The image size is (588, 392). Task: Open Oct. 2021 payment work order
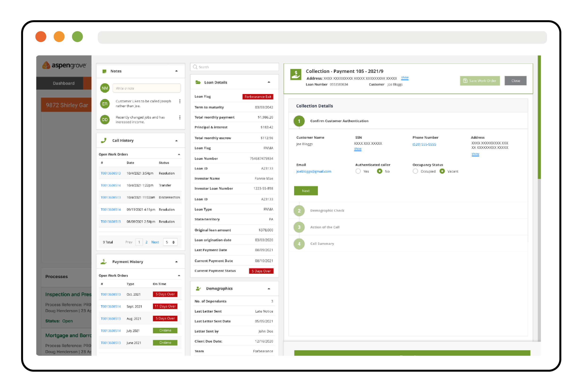[110, 294]
